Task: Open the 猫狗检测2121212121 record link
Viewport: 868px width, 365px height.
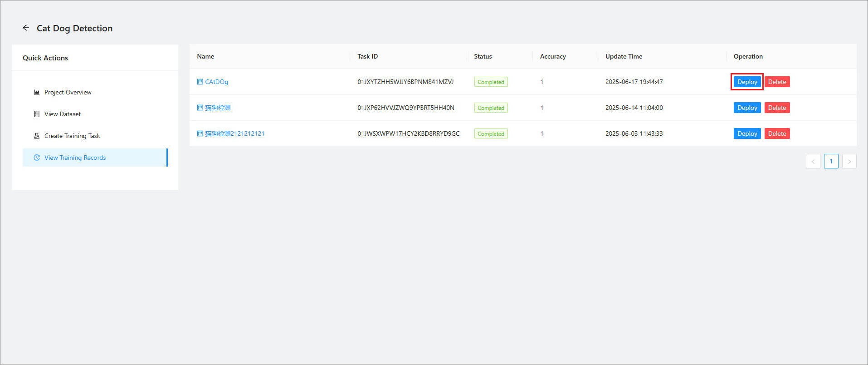Action: click(234, 133)
